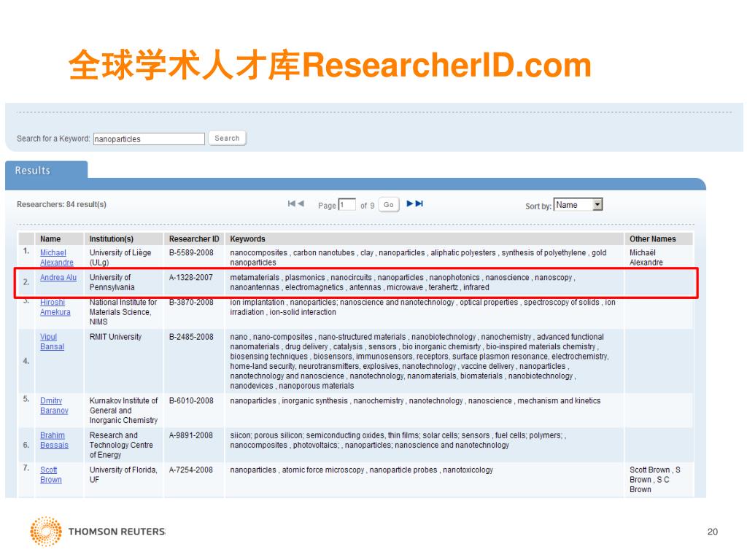This screenshot has height=560, width=747.
Task: Select researcher ID A-7254-2008
Action: pyautogui.click(x=191, y=470)
